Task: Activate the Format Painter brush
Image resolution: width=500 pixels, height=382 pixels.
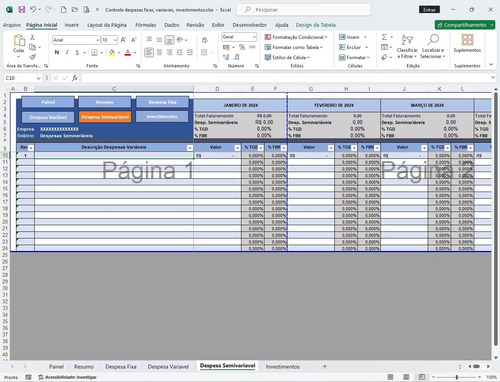Action: tap(32, 57)
